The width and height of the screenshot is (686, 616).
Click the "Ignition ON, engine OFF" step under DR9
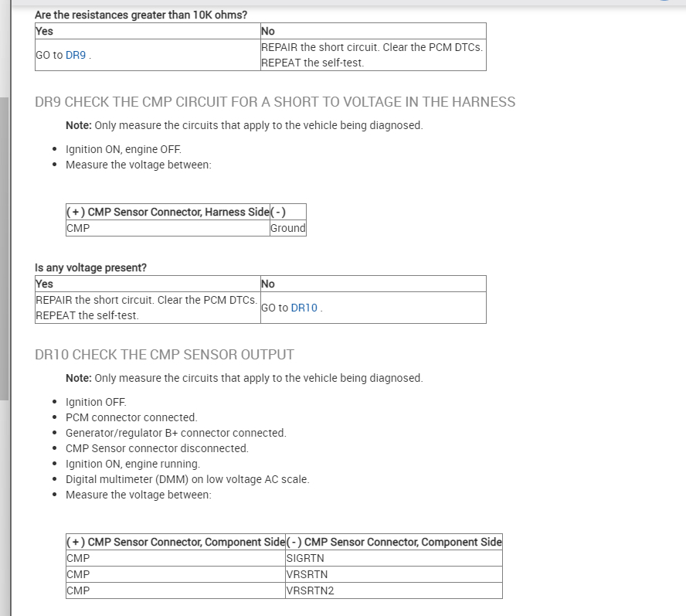click(x=124, y=149)
